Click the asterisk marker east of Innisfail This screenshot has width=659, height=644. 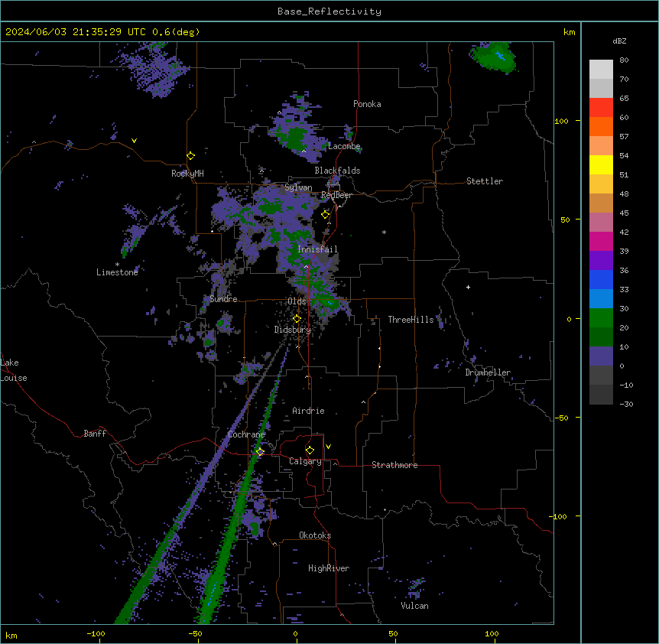point(384,232)
